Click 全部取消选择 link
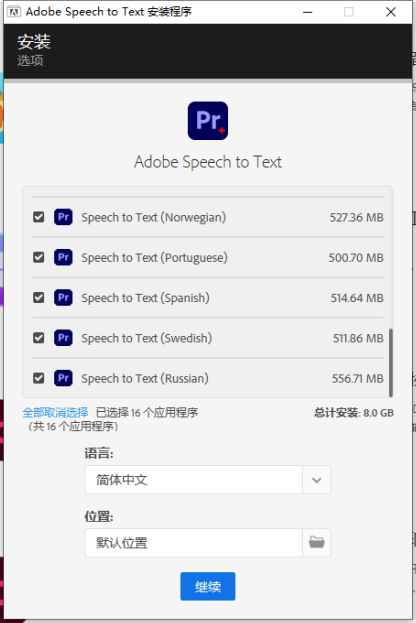416x623 pixels. pyautogui.click(x=55, y=413)
